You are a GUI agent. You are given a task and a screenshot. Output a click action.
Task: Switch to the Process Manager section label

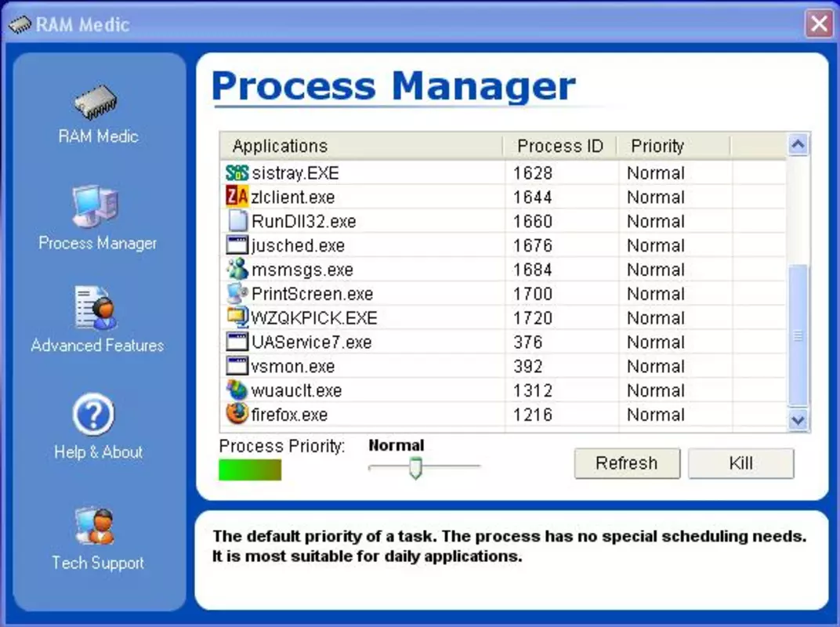[97, 243]
